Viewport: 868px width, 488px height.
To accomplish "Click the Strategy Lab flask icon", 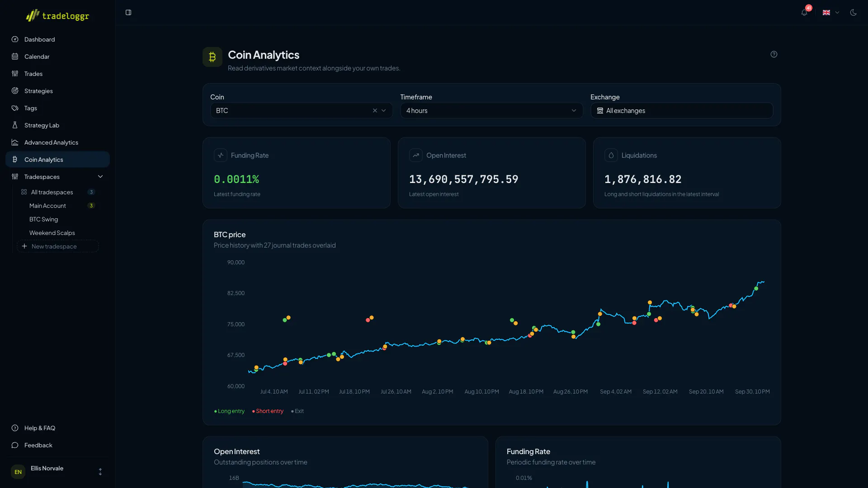I will [15, 125].
